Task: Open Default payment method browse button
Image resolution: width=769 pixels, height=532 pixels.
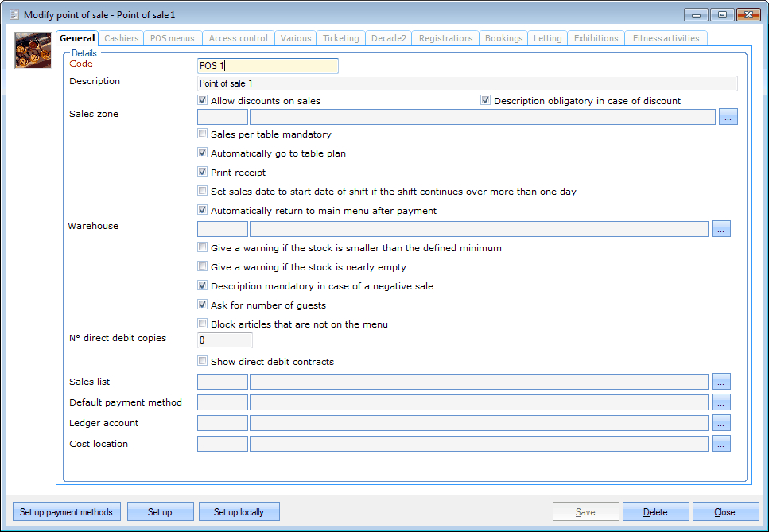Action: point(720,402)
